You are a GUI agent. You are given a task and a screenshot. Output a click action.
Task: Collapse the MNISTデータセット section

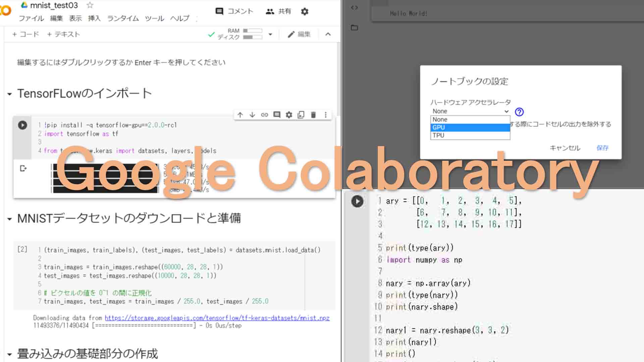tap(10, 219)
